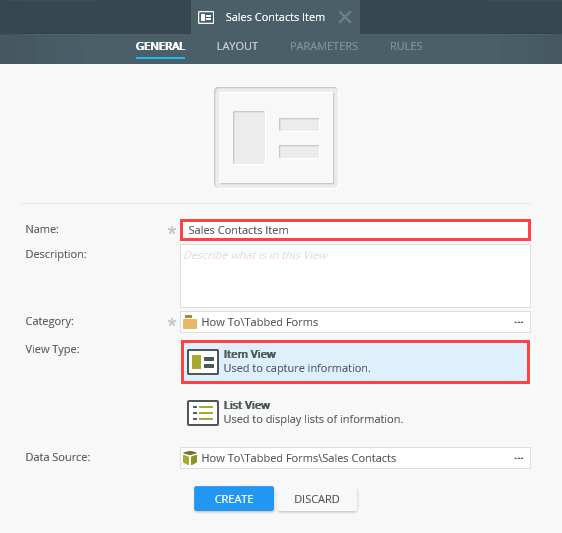
Task: Click the Item View icon
Action: pyautogui.click(x=203, y=362)
